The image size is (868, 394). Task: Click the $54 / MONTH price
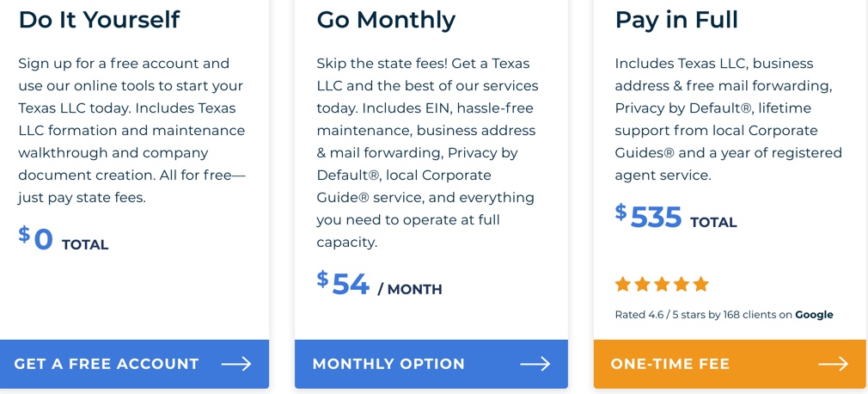click(x=379, y=284)
